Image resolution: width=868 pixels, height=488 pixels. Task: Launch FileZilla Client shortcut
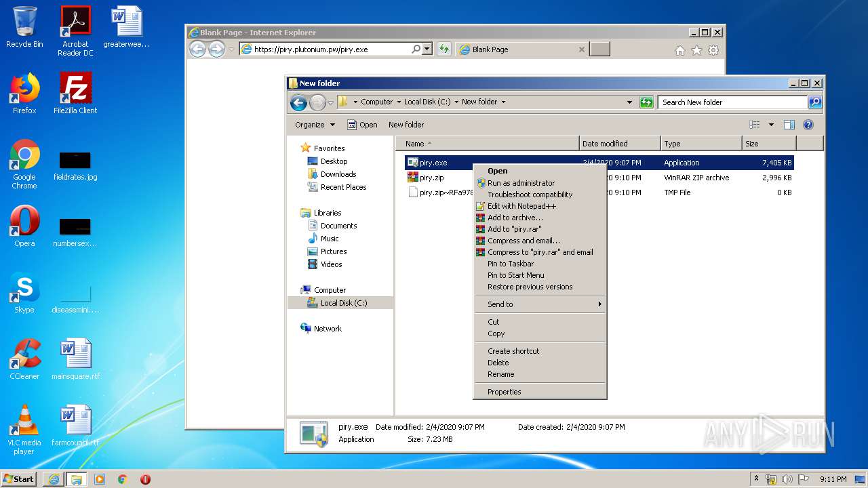tap(75, 94)
